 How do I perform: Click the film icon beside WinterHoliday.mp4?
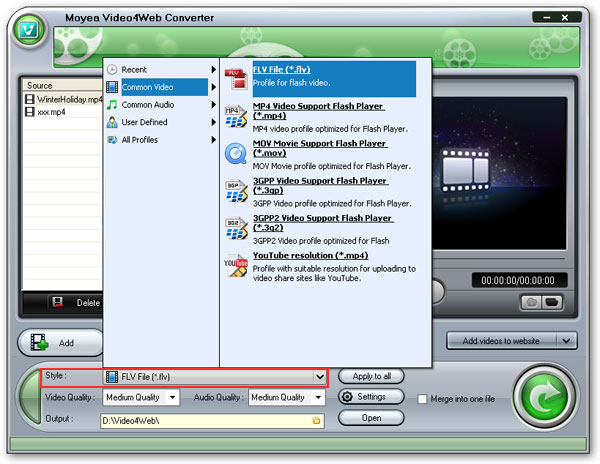pyautogui.click(x=29, y=99)
